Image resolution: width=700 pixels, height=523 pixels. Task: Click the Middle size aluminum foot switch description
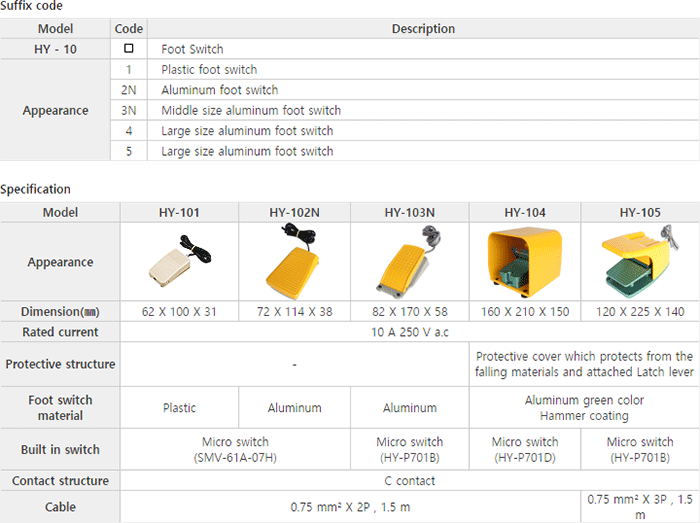[x=251, y=110]
